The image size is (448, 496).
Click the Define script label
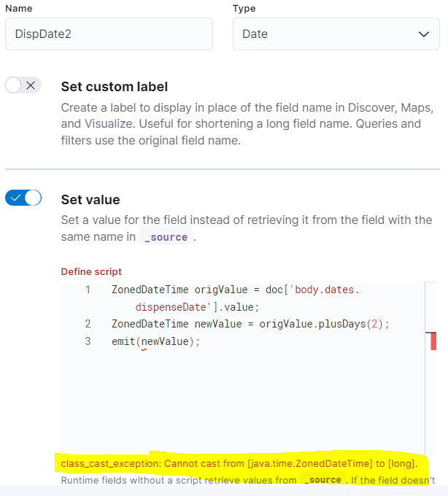[91, 271]
